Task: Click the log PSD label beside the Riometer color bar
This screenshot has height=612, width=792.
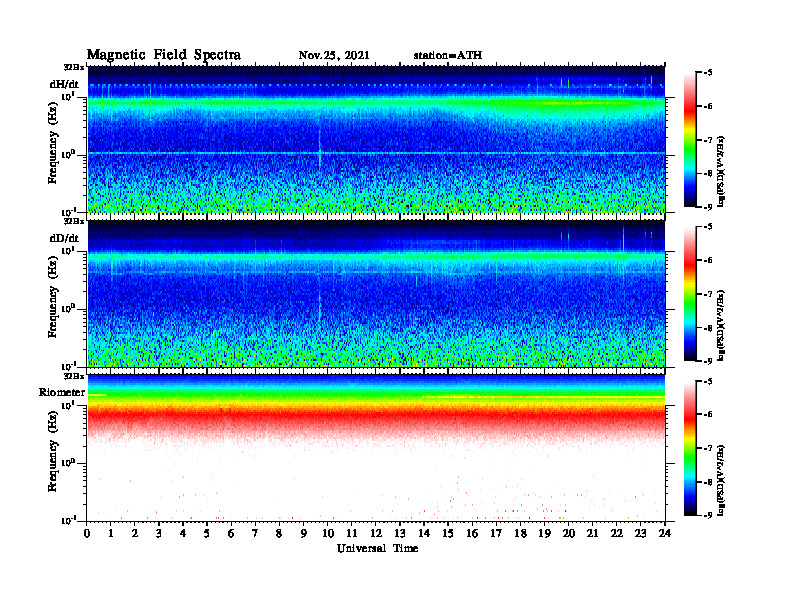Action: pos(721,480)
